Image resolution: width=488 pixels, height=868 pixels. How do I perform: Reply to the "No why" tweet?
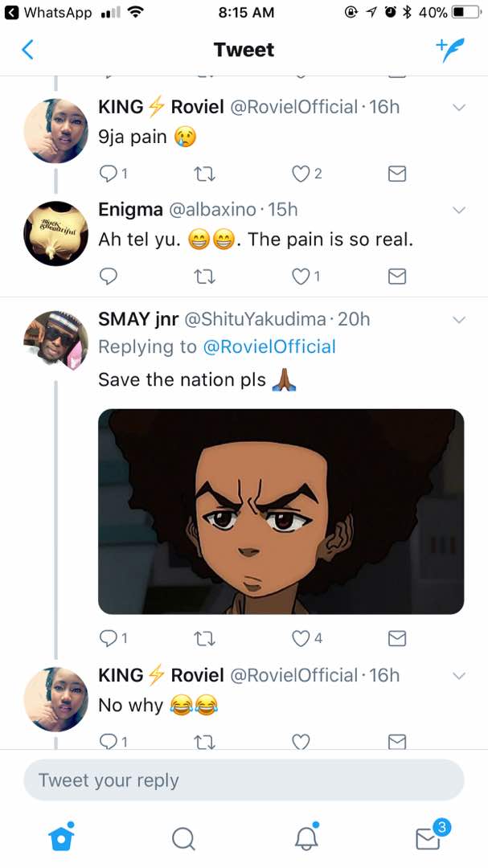[x=109, y=741]
